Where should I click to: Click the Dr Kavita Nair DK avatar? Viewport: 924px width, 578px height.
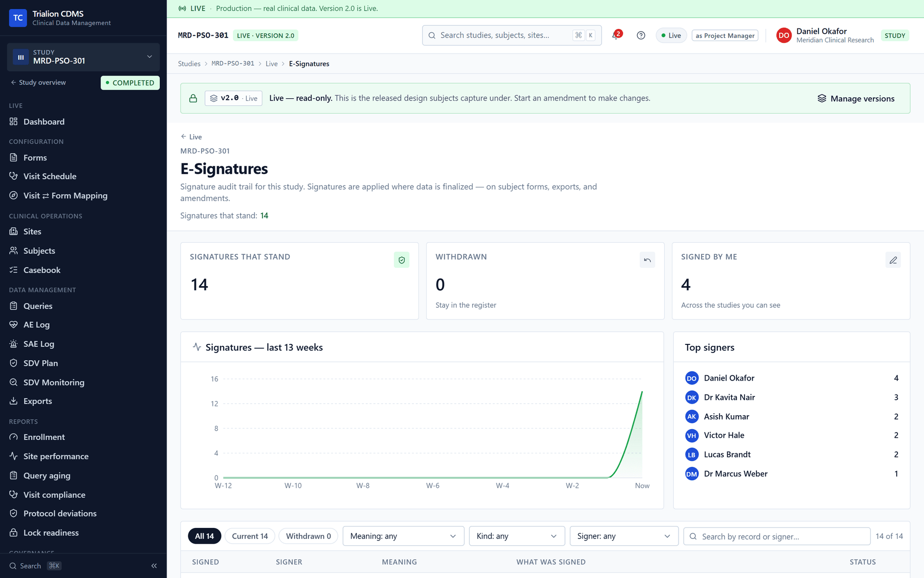[x=692, y=397]
